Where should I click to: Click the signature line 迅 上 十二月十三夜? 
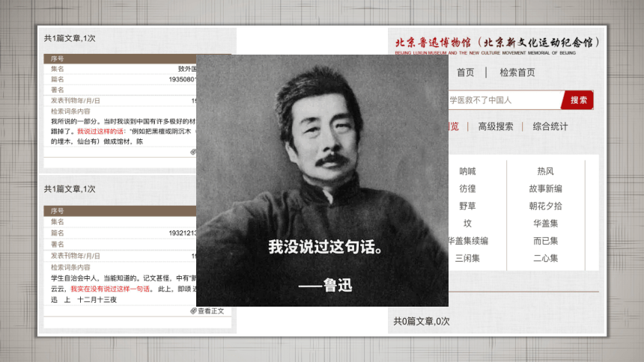[x=84, y=300]
